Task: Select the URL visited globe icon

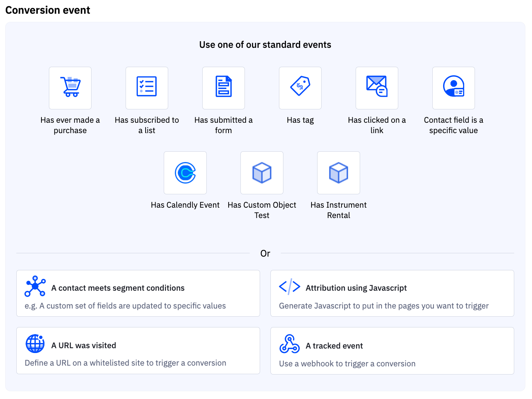Action: coord(35,343)
